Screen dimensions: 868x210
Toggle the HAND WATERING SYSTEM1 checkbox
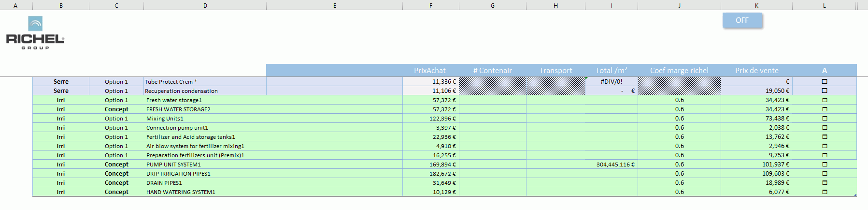825,192
